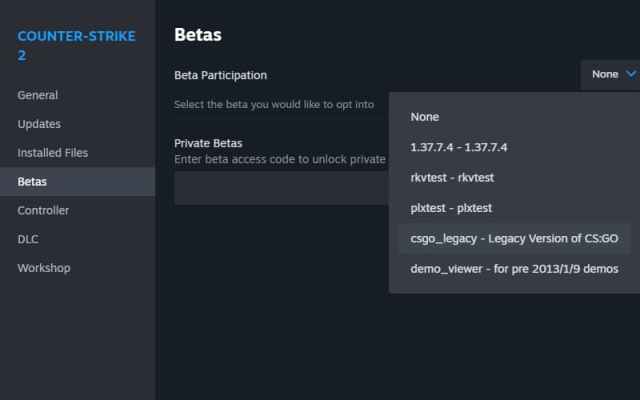Select the plxtest beta option
Image resolution: width=640 pixels, height=400 pixels.
coord(451,208)
